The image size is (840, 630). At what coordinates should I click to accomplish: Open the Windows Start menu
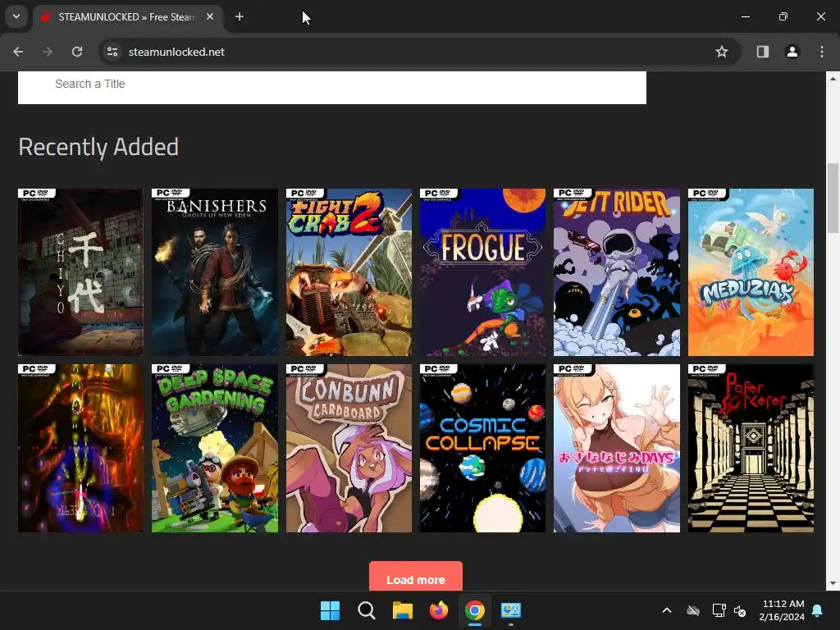tap(330, 610)
